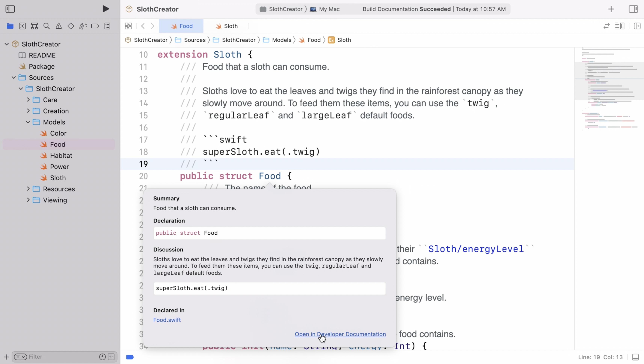The image size is (644, 364).
Task: Open the Find navigator with the magnifying glass
Action: pos(46,26)
